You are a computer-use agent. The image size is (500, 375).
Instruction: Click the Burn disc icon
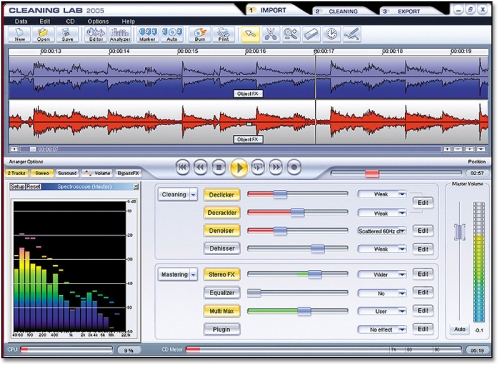click(x=200, y=35)
